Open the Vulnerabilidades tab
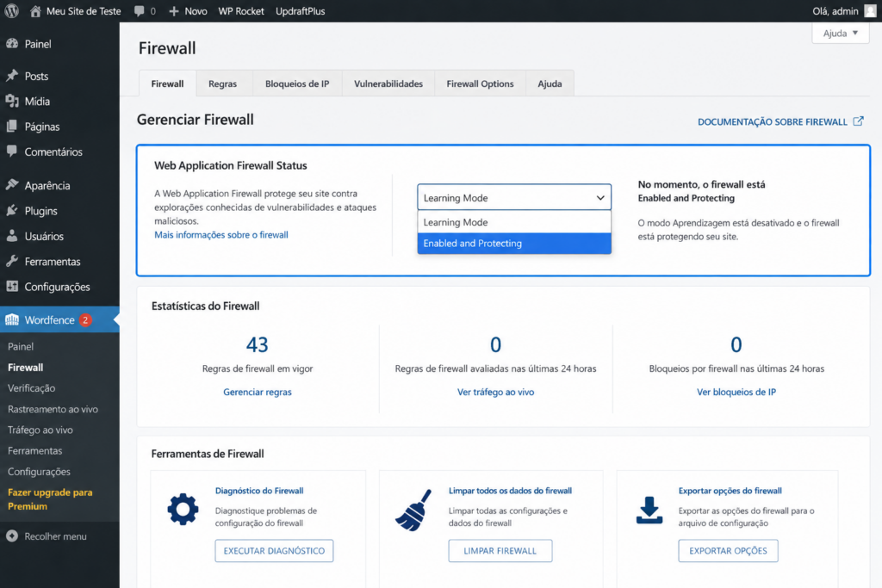882x588 pixels. (388, 84)
